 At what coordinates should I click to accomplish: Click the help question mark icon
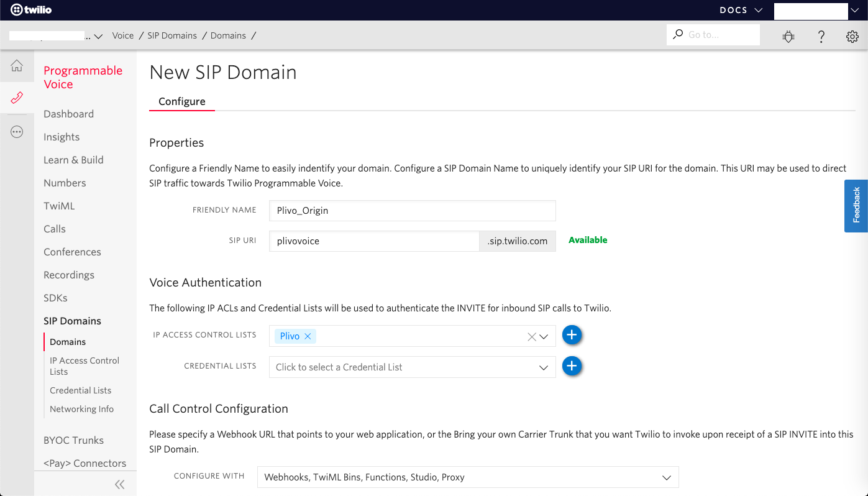[x=821, y=36]
